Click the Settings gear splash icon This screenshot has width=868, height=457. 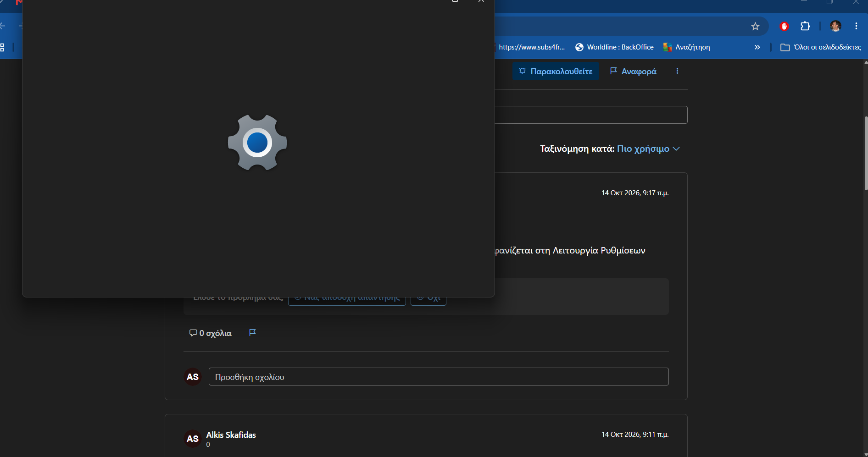(x=257, y=143)
